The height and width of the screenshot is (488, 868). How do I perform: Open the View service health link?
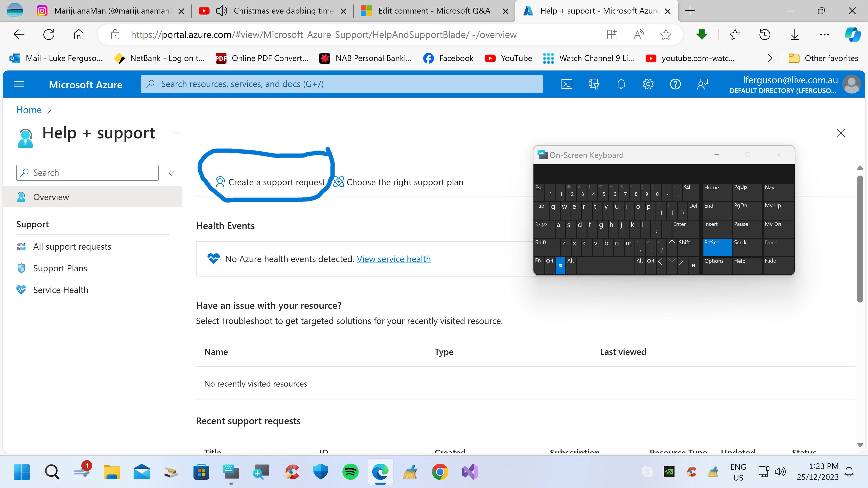(394, 259)
